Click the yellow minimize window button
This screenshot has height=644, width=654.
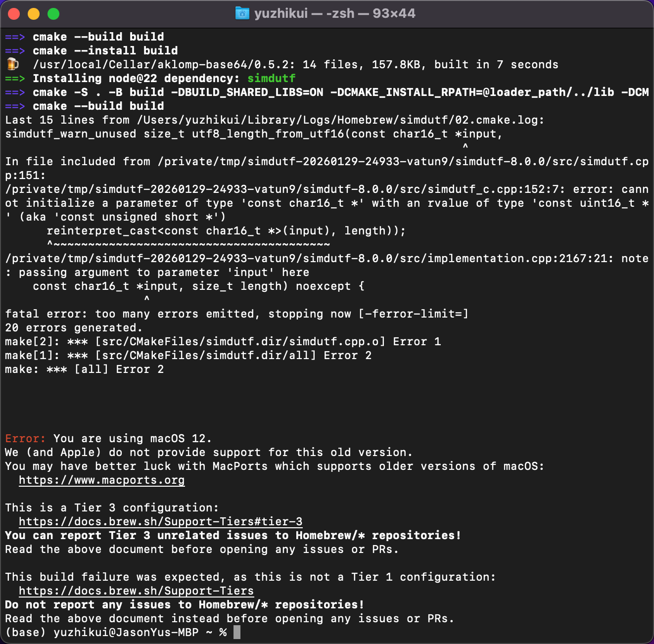point(34,14)
